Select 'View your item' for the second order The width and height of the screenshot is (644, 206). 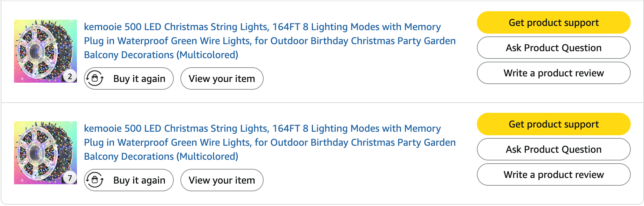click(x=222, y=180)
